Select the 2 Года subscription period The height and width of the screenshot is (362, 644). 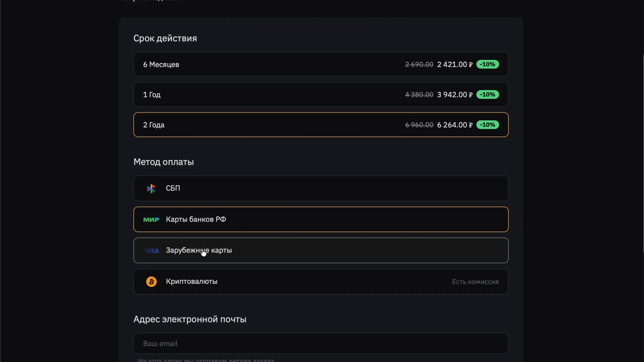321,125
